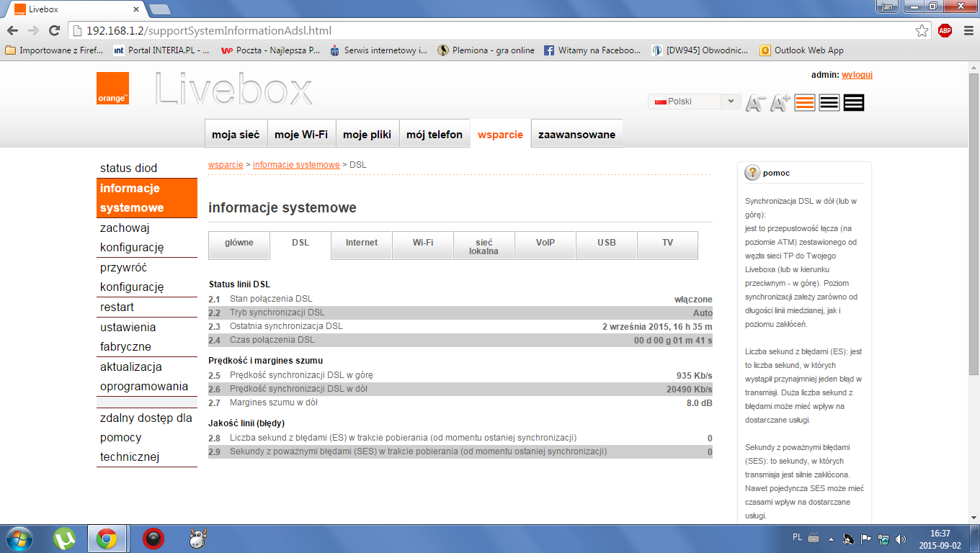Reload the page
The image size is (980, 553).
coord(54,31)
